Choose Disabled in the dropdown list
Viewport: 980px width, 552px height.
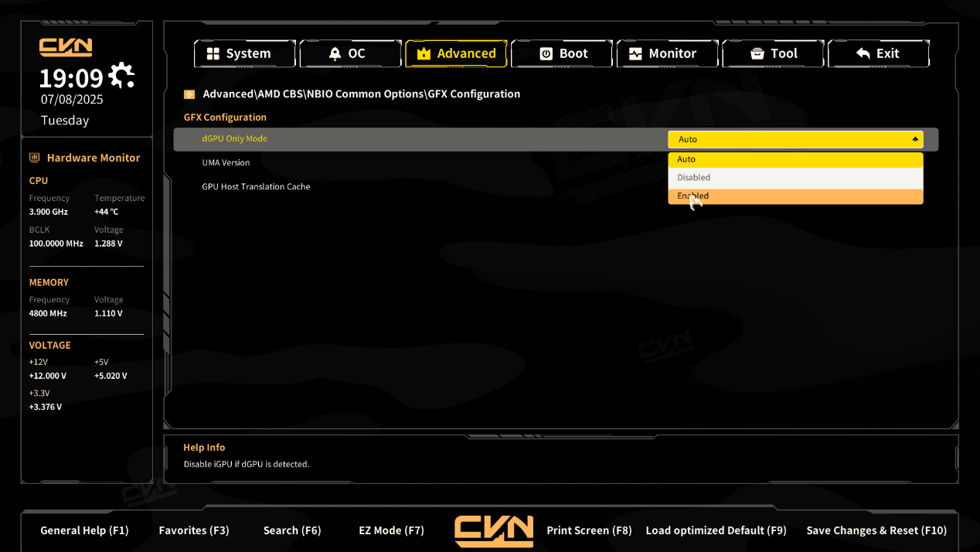point(795,178)
